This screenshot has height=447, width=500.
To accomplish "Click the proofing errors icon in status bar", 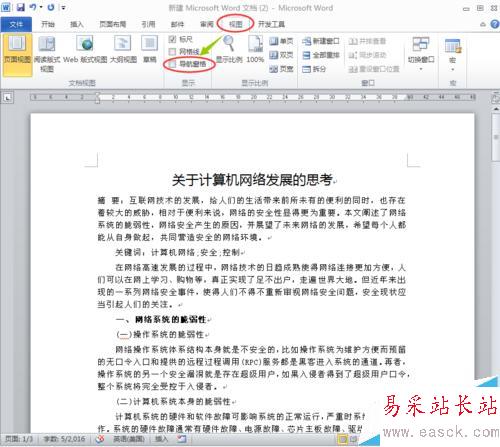I will pos(100,439).
